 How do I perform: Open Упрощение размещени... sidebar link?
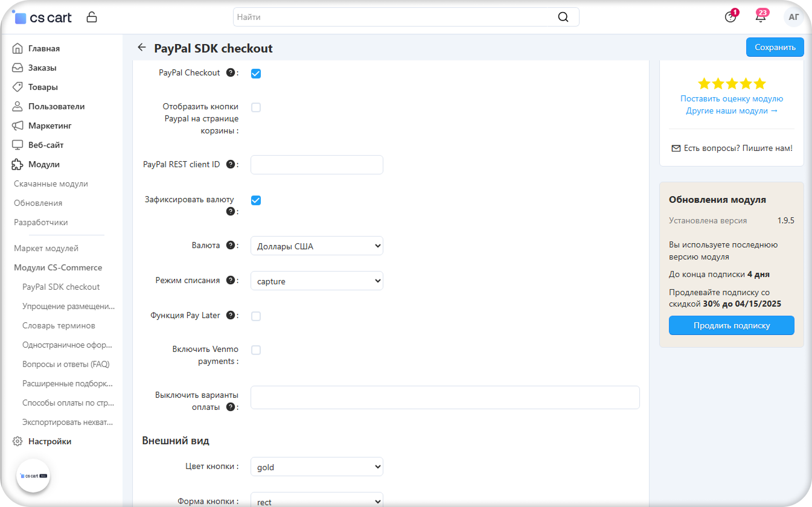68,306
